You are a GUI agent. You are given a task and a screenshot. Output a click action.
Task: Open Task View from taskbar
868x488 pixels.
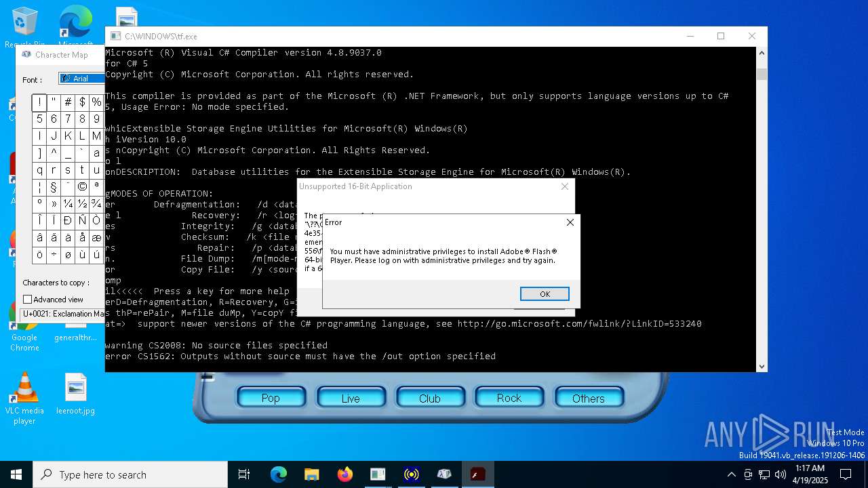click(x=244, y=474)
